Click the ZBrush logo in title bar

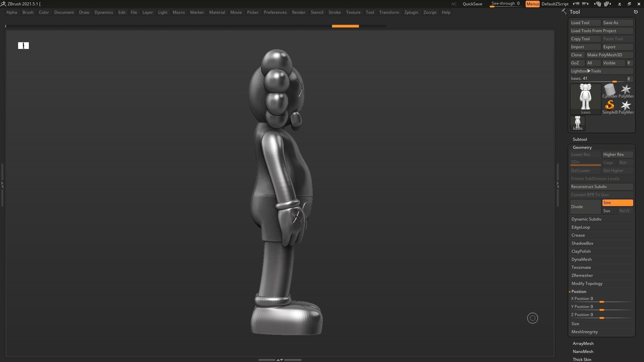tap(3, 4)
